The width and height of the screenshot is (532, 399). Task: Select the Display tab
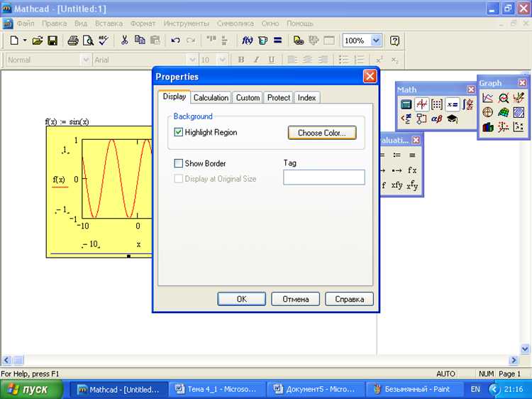(174, 97)
